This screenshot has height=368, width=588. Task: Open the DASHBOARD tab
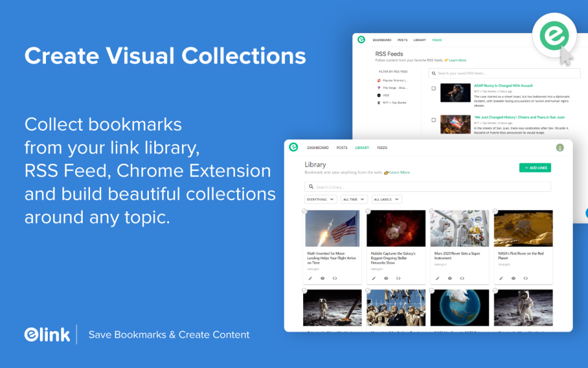tap(318, 148)
